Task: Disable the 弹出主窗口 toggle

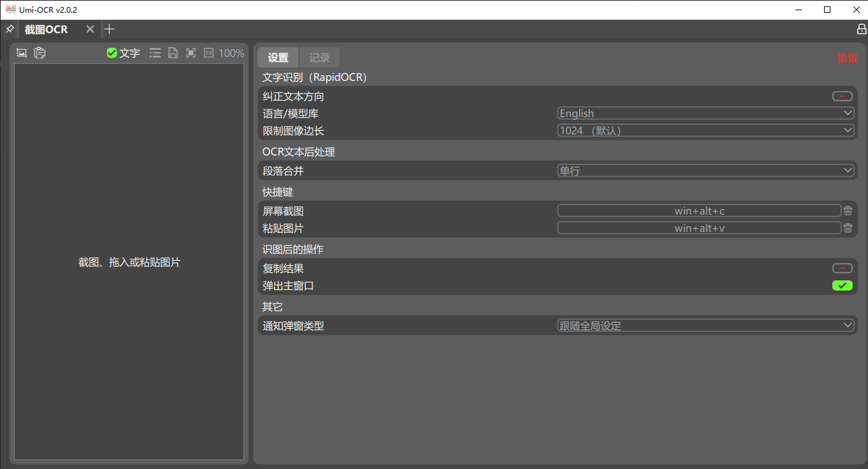Action: pos(842,285)
